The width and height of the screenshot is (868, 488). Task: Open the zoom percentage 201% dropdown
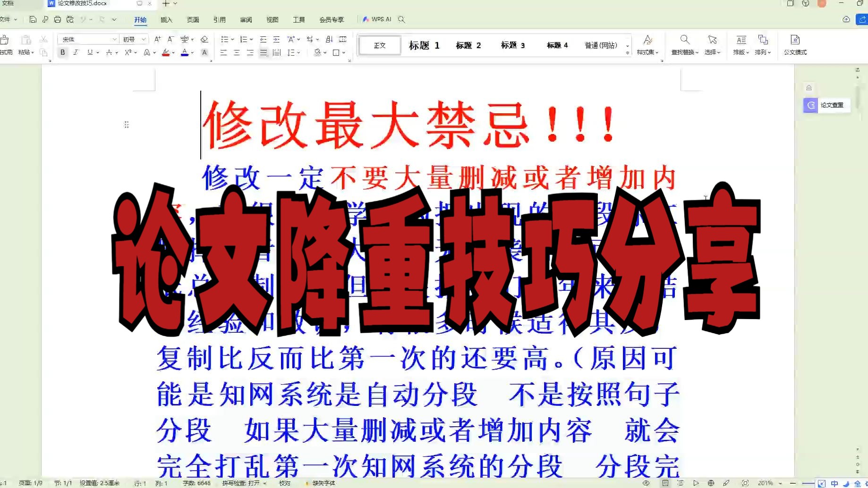(x=780, y=483)
